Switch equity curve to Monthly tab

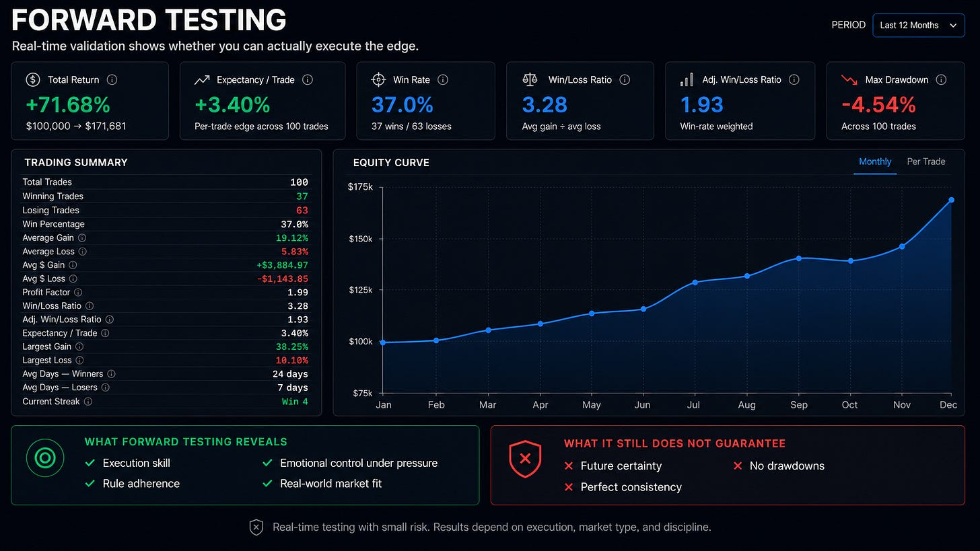tap(875, 161)
